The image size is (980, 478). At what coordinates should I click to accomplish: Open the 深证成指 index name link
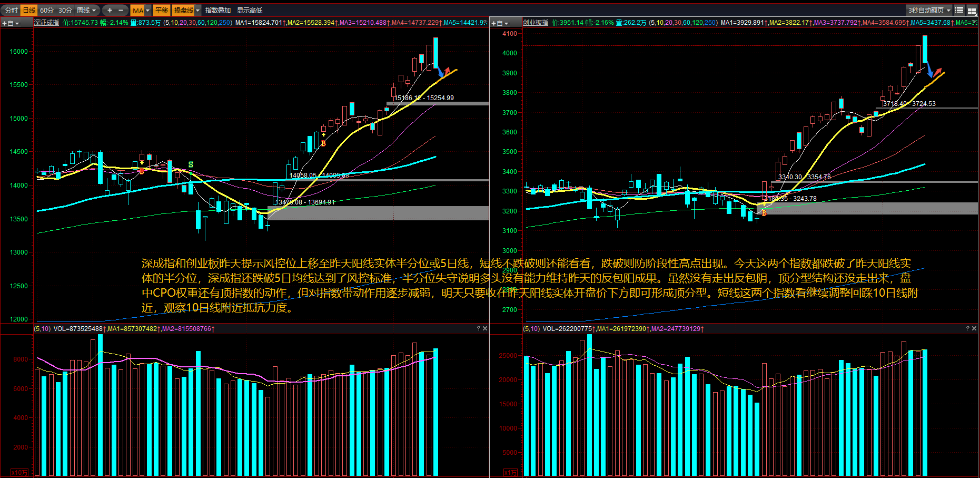tap(47, 23)
